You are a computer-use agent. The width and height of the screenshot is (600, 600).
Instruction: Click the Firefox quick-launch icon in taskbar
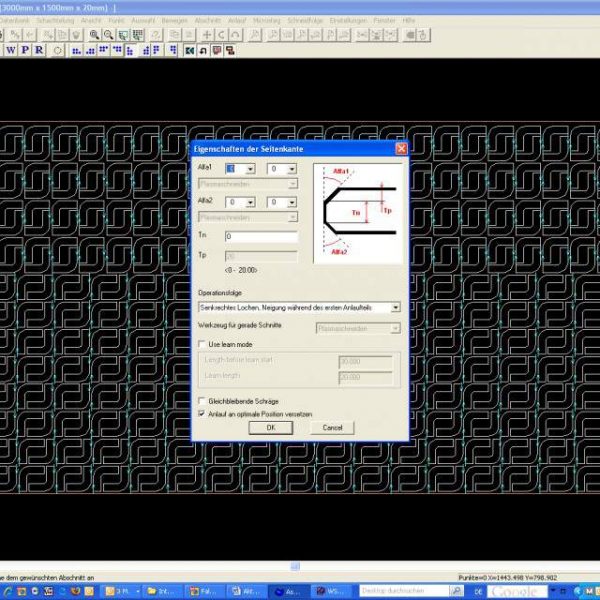tap(75, 591)
